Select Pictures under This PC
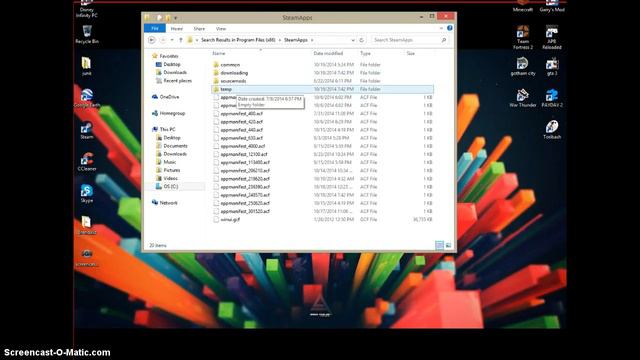The height and width of the screenshot is (360, 640). 171,170
